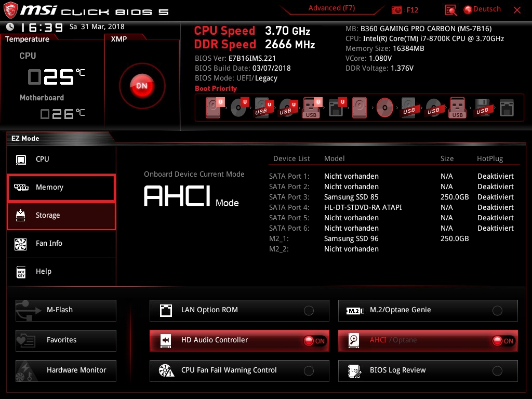Close the BIOS with the red X
Viewport: 532px width, 399px height.
(x=517, y=10)
